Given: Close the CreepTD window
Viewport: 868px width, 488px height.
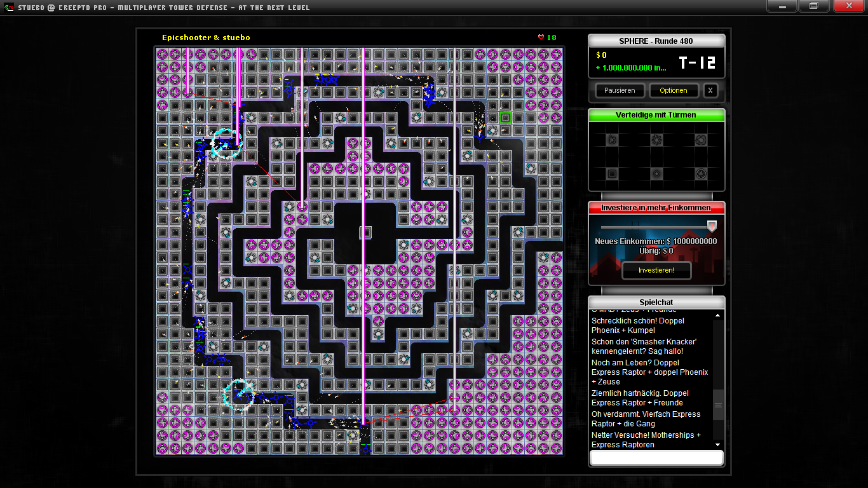Looking at the screenshot, I should (848, 6).
